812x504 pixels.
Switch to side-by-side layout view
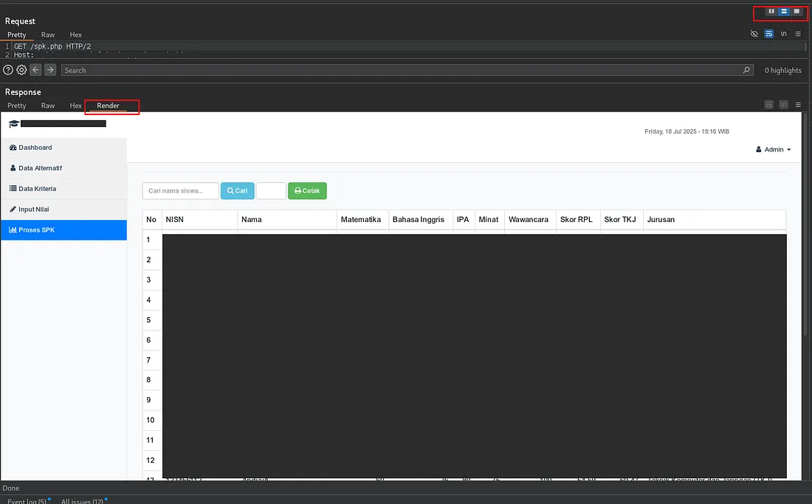pos(771,11)
